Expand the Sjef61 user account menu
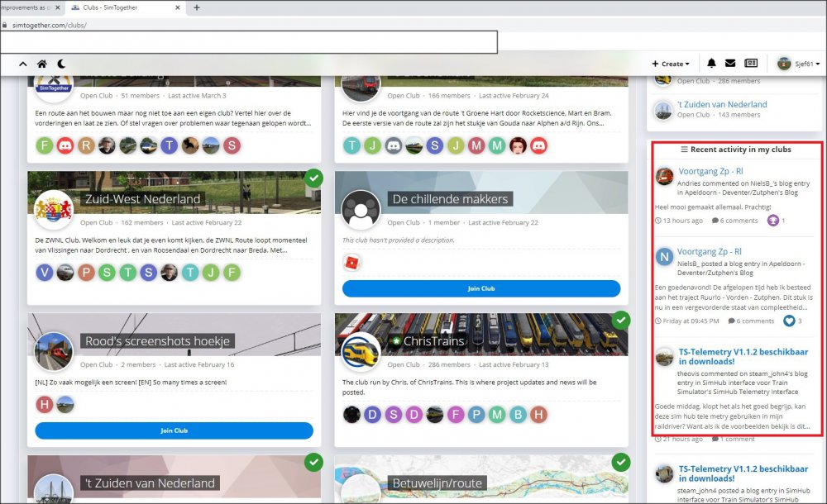 (x=798, y=64)
